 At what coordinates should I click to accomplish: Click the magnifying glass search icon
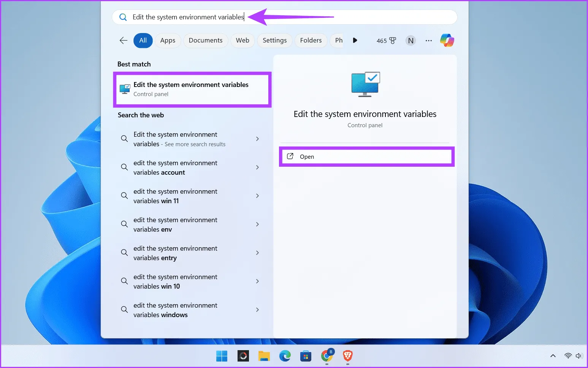[123, 17]
